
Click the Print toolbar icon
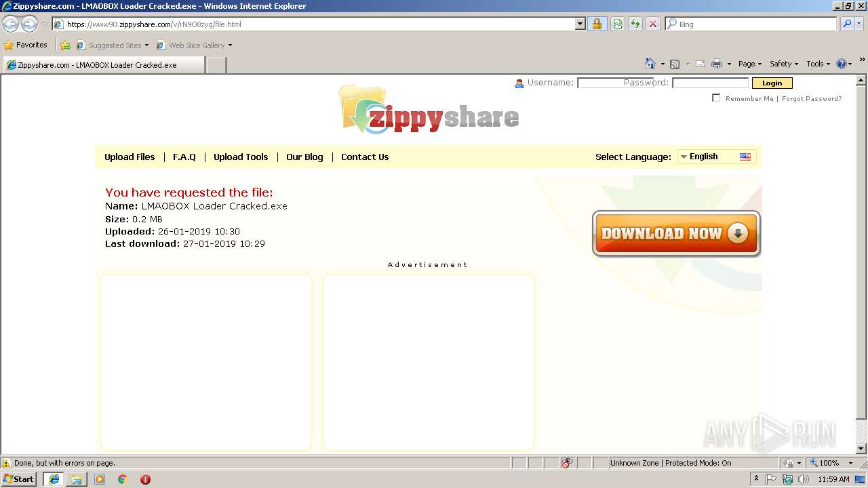point(717,64)
